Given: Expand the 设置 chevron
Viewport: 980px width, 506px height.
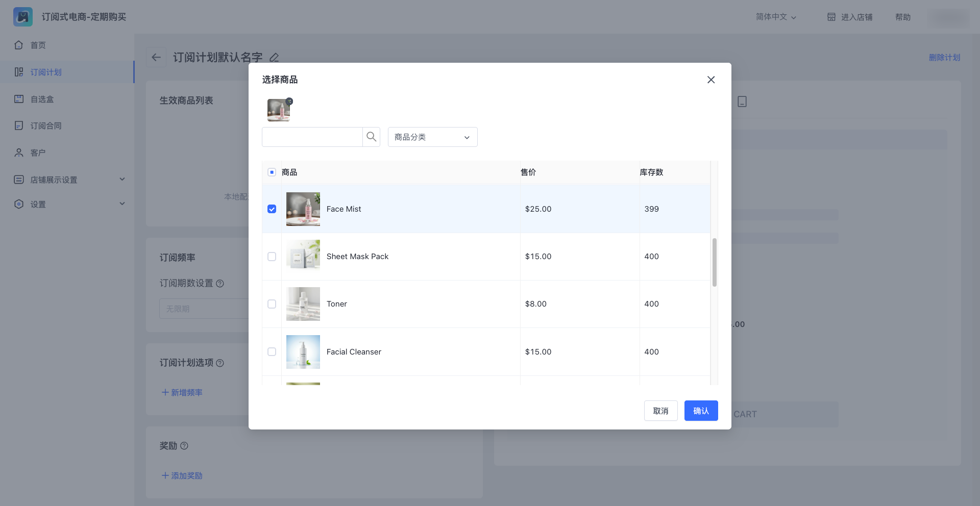Looking at the screenshot, I should [122, 204].
